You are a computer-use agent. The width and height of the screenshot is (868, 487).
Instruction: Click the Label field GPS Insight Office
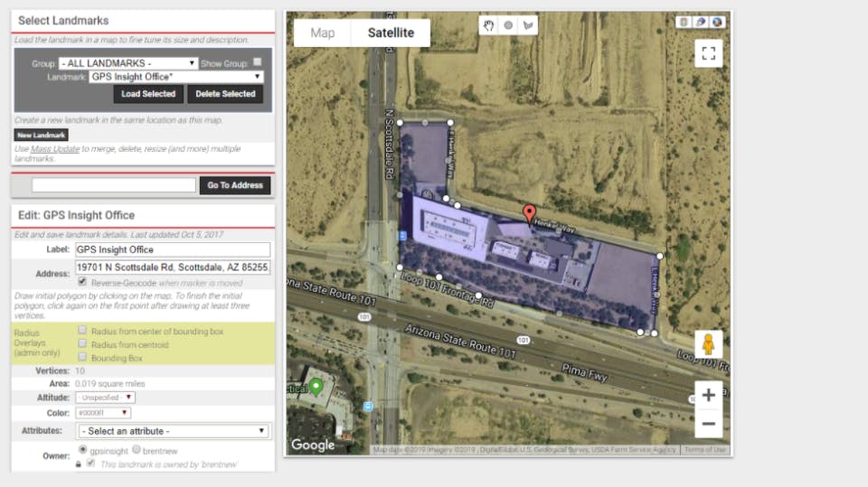point(173,250)
